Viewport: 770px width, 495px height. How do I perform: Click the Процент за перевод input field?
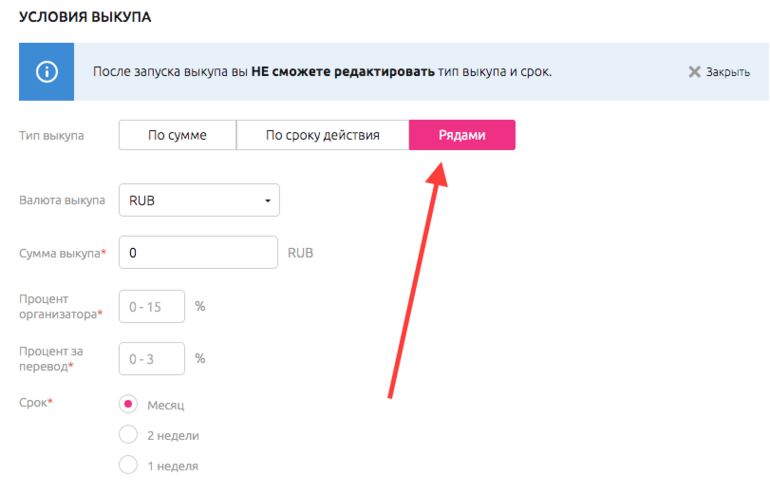pos(152,358)
